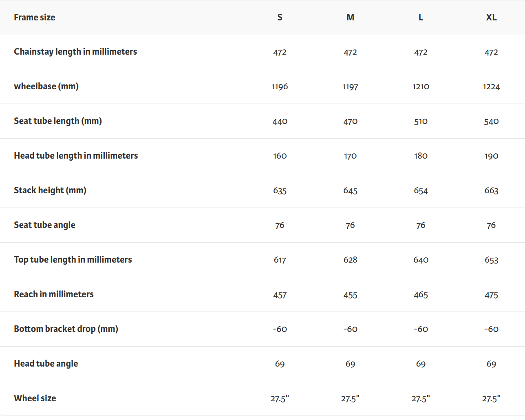Viewport: 525px width, 420px height.
Task: Click the Top tube length in millimeters label
Action: (x=73, y=260)
